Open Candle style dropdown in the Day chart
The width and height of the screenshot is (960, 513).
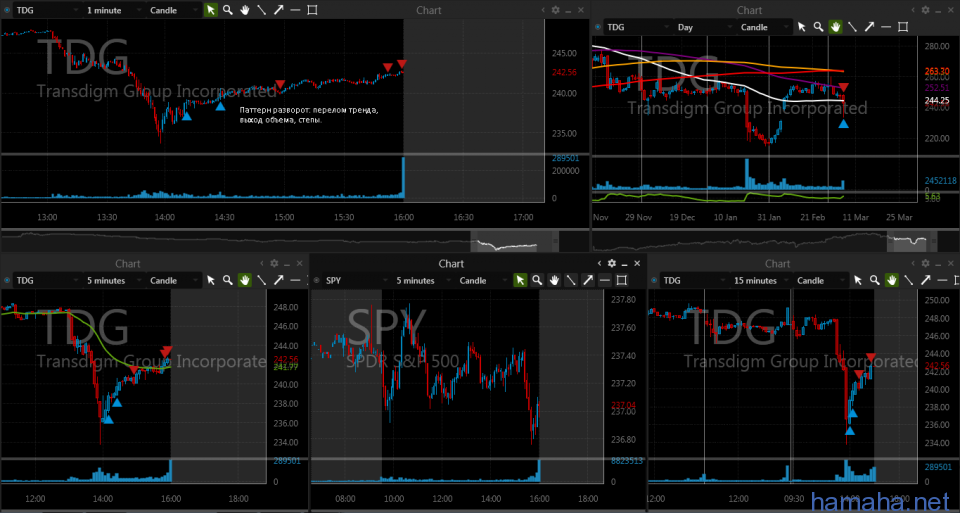pyautogui.click(x=764, y=27)
